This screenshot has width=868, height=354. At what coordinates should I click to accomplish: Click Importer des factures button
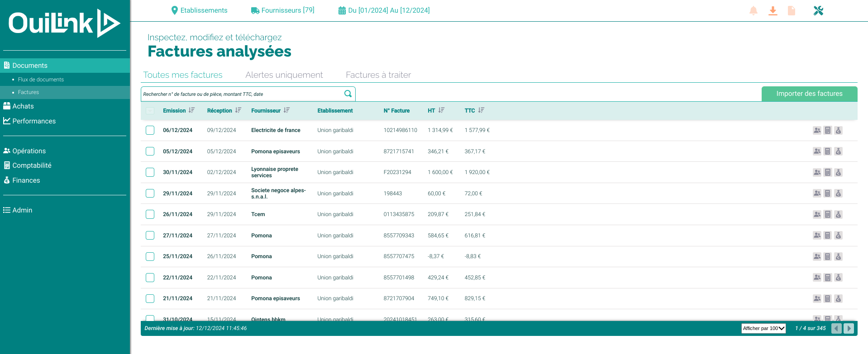coord(809,94)
